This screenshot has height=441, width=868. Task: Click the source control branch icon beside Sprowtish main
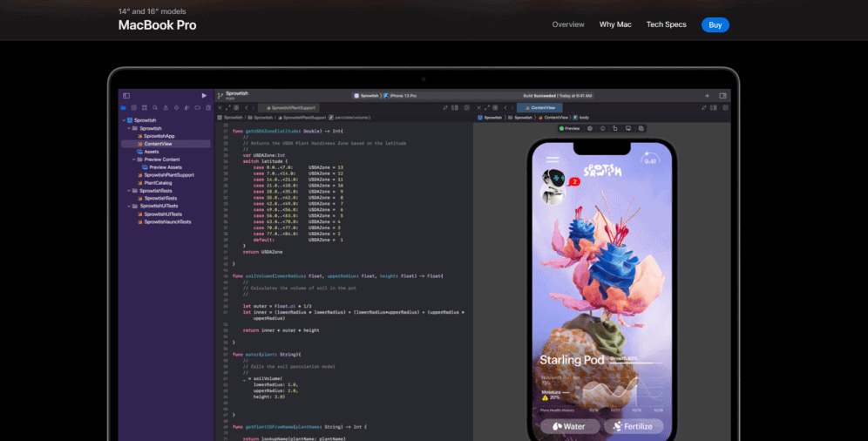pos(220,96)
